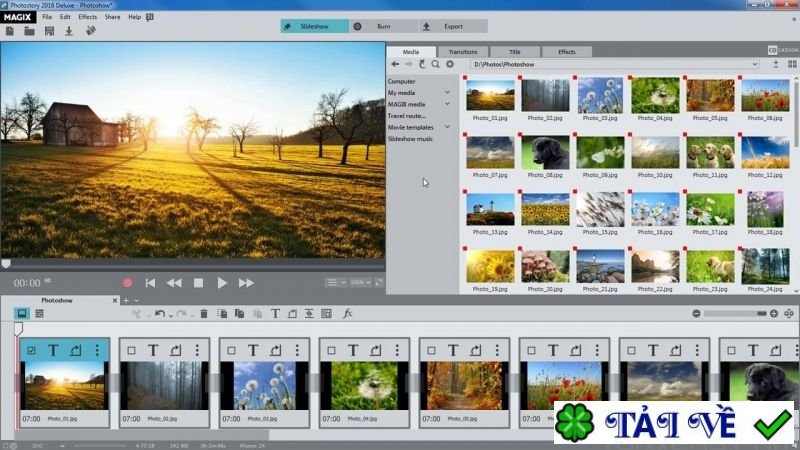
Task: Open the Effects menu in menu bar
Action: (88, 17)
